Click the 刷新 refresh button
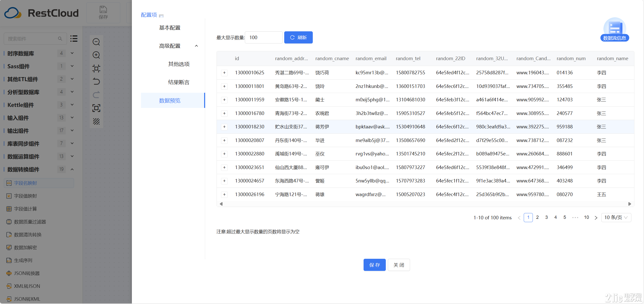 (x=298, y=37)
